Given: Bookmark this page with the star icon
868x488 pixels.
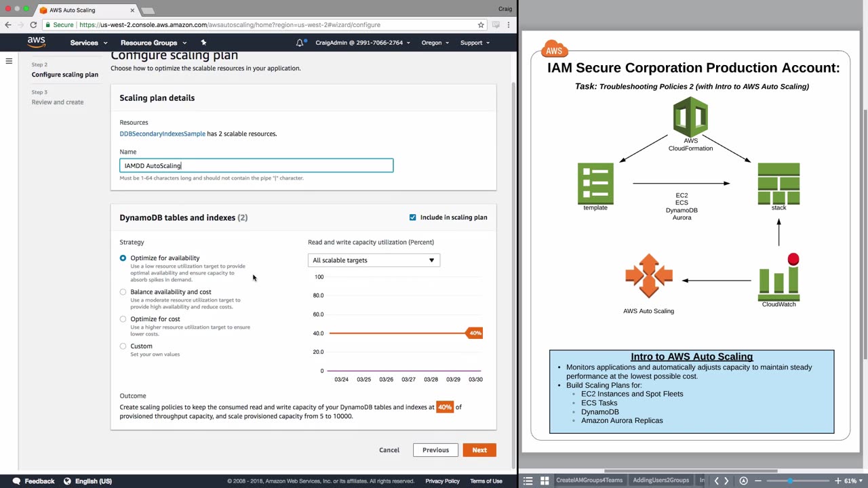Looking at the screenshot, I should point(481,25).
